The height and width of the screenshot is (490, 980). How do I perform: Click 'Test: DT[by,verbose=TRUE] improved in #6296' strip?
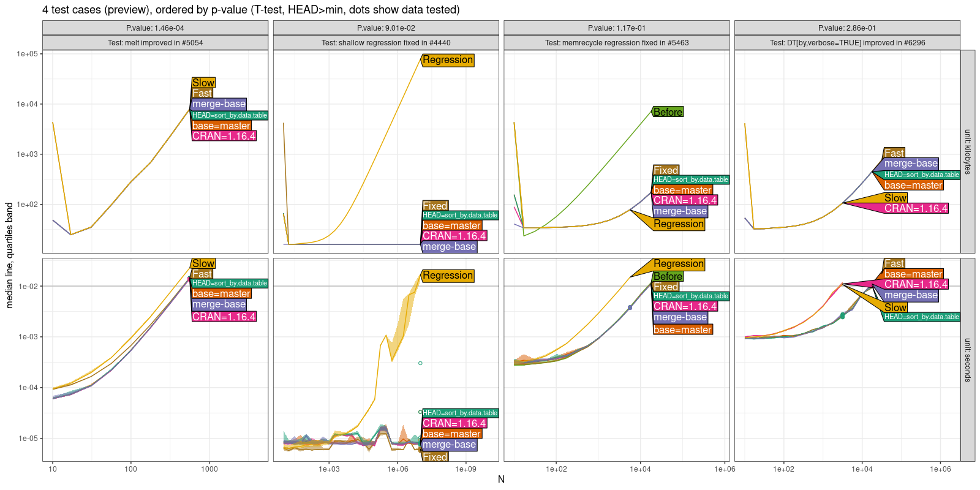(x=847, y=43)
